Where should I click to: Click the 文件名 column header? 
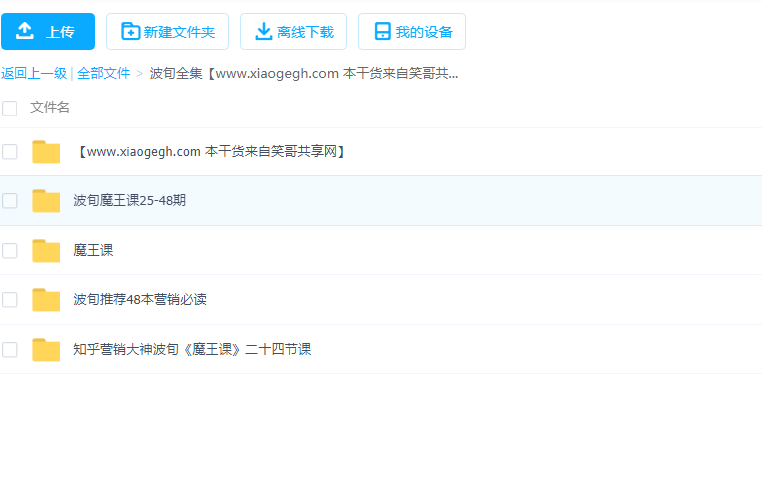pos(50,107)
